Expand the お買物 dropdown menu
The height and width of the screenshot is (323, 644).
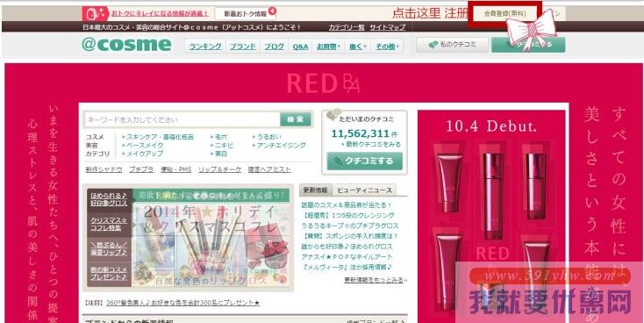[328, 47]
